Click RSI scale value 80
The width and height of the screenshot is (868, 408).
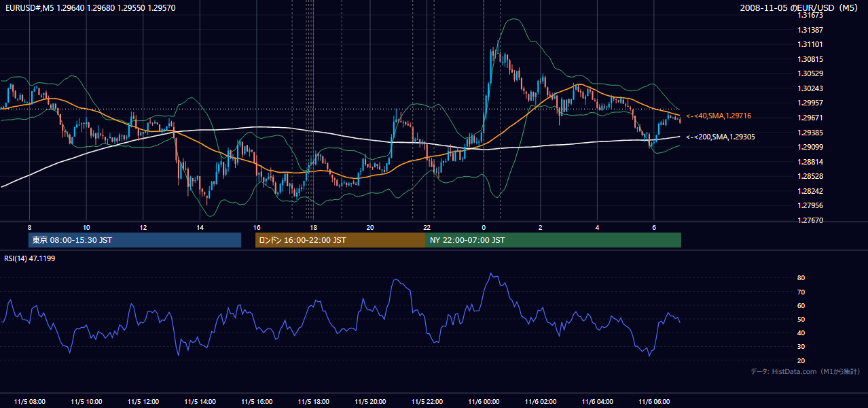point(801,278)
